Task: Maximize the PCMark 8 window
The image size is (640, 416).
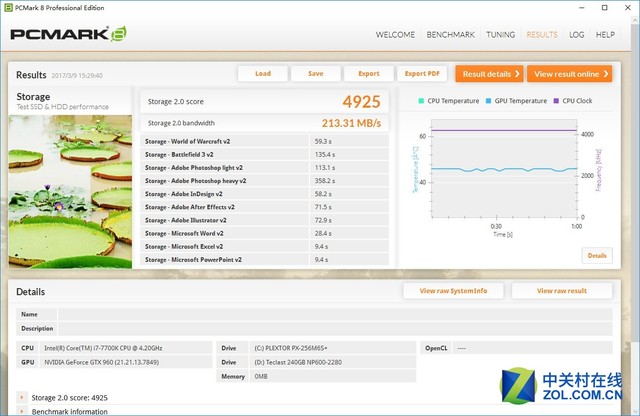Action: click(x=604, y=7)
